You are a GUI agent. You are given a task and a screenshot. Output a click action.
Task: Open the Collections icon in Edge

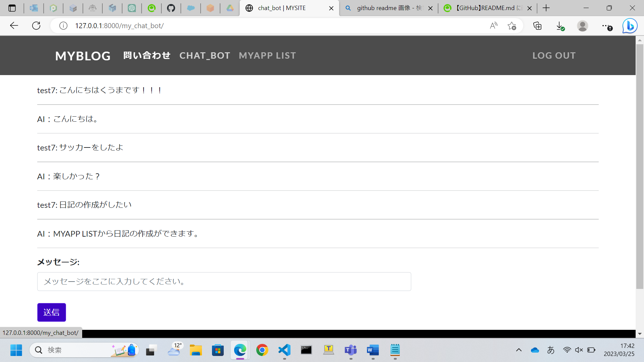pyautogui.click(x=538, y=25)
